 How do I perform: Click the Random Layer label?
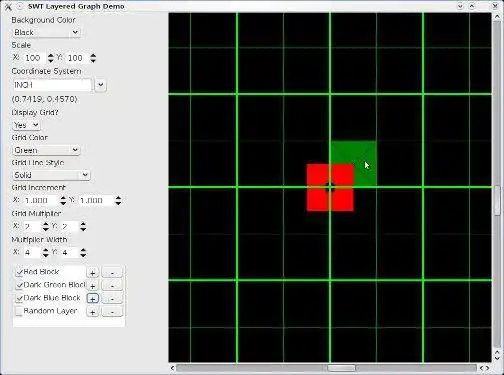pos(50,311)
